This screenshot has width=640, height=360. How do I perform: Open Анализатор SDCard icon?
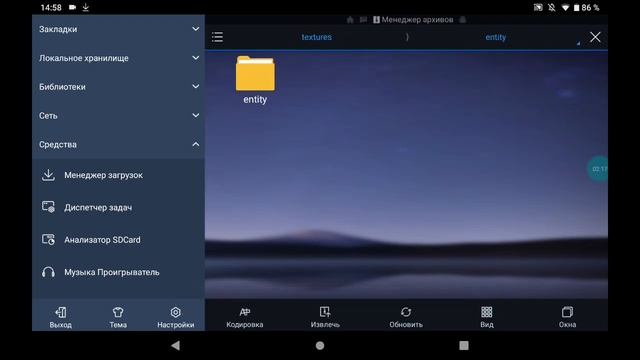48,240
